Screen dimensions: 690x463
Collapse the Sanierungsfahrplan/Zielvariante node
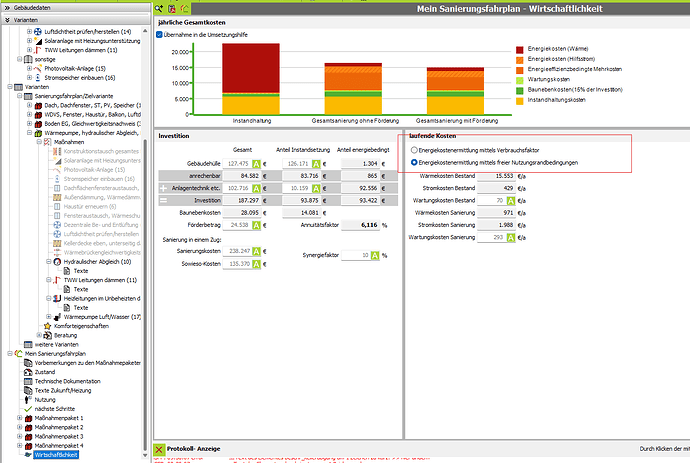point(19,96)
